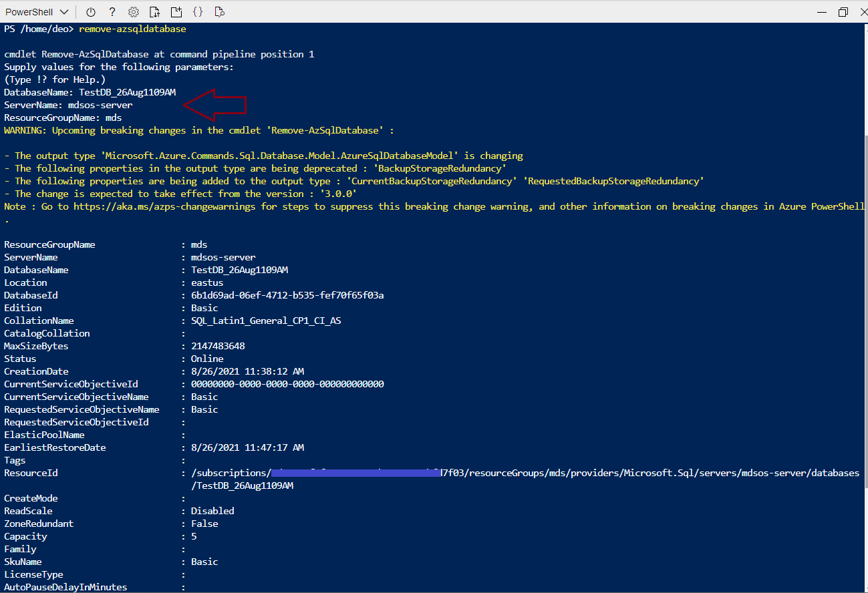Click the 'mds' value of output ResourceGroupName
Screen dimensions: 868x593
[x=199, y=244]
